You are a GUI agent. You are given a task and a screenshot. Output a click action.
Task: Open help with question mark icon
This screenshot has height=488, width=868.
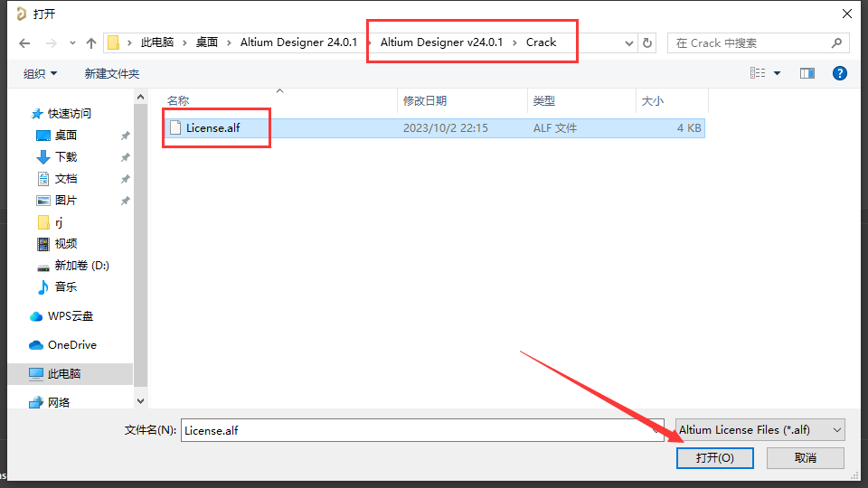[x=840, y=73]
